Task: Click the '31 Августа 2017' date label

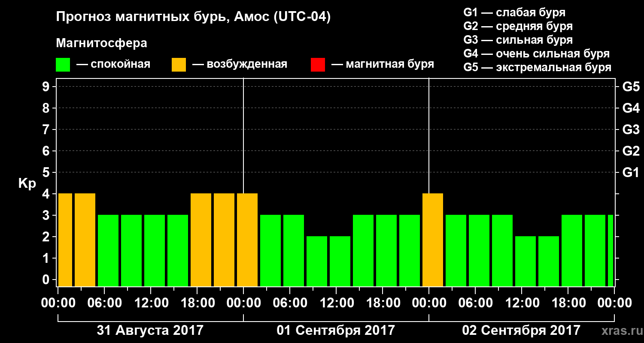Action: [x=150, y=331]
